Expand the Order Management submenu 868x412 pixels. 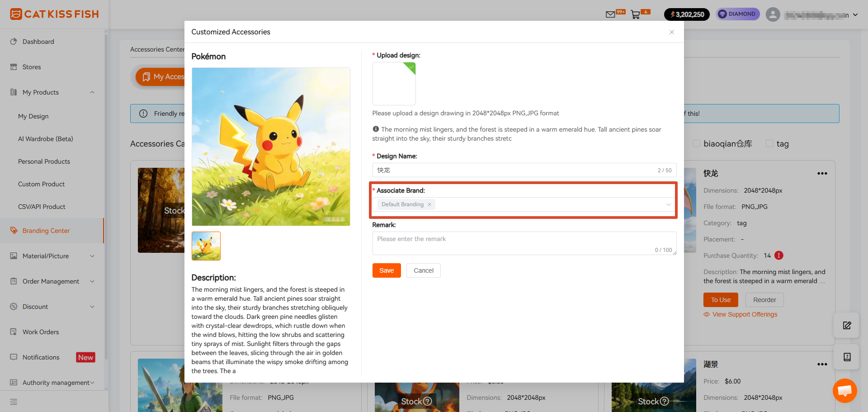(92, 281)
